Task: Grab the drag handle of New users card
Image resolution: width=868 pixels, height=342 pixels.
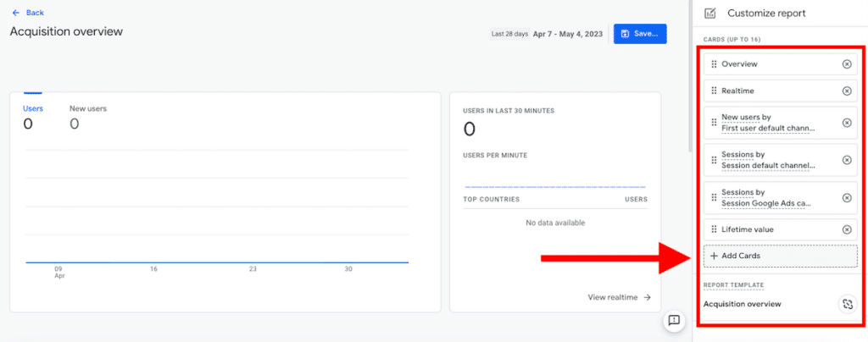Action: click(714, 123)
